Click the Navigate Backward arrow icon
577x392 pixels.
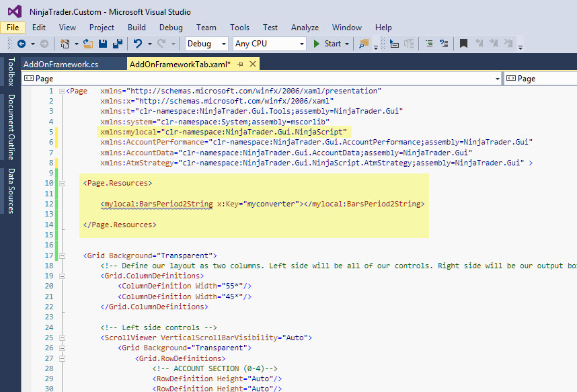tap(22, 44)
